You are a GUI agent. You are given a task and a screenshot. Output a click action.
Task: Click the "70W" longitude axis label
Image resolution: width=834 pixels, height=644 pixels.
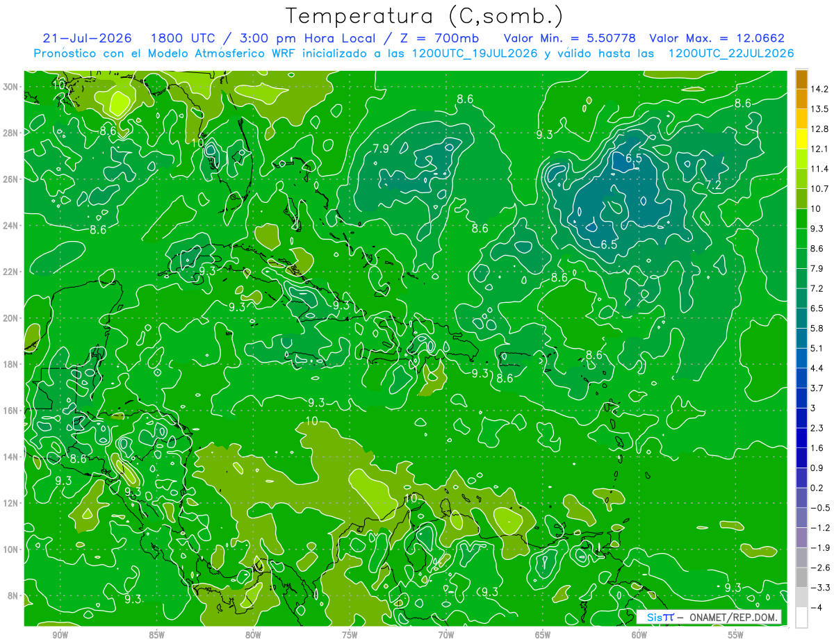pos(446,635)
